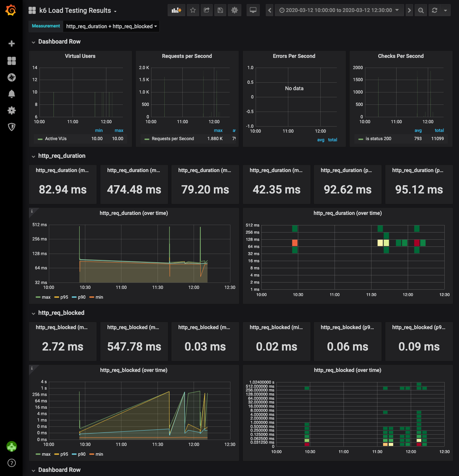
Task: Open http_req_blocked heatmap panel title menu
Action: [348, 370]
